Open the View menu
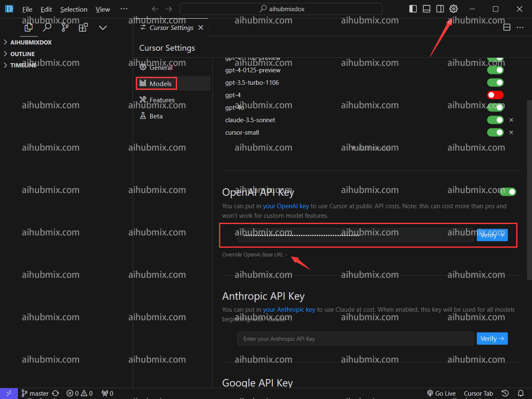532x399 pixels. [103, 9]
